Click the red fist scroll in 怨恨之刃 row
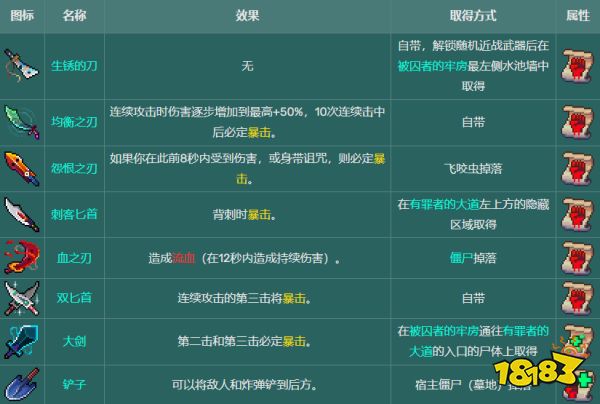The image size is (600, 404). [577, 169]
